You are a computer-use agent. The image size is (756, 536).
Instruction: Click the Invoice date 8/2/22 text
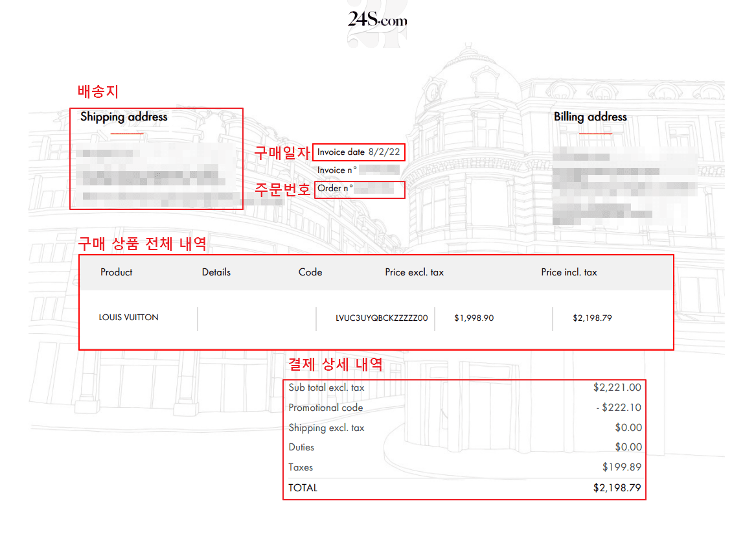[358, 152]
